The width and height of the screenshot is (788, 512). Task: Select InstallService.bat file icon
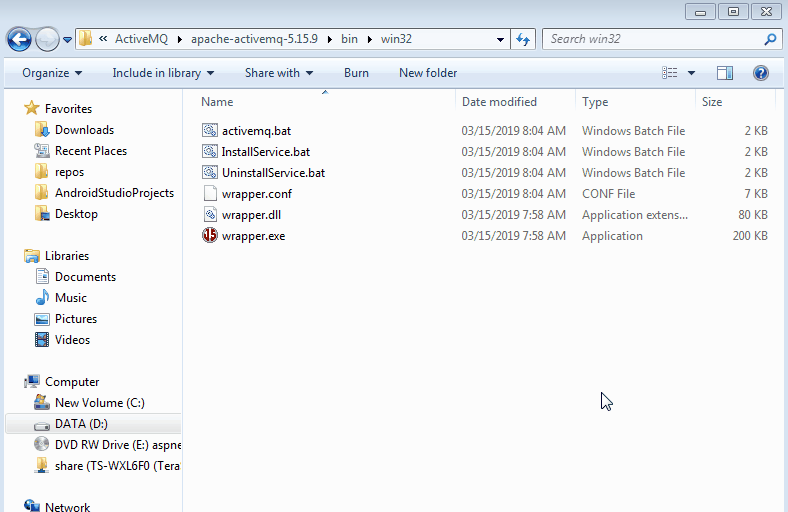pyautogui.click(x=210, y=151)
